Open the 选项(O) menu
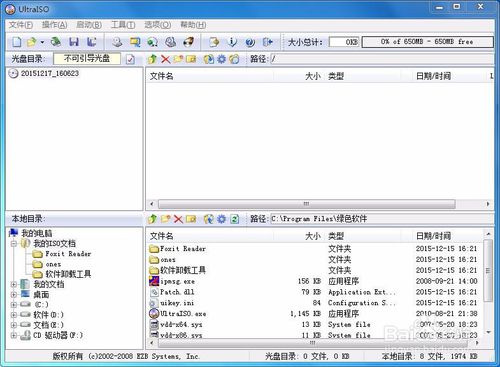The image size is (500, 367). (158, 25)
